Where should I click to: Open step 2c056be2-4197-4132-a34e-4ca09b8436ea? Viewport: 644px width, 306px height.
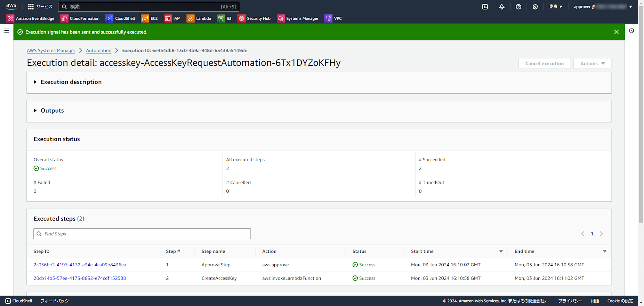(x=80, y=265)
